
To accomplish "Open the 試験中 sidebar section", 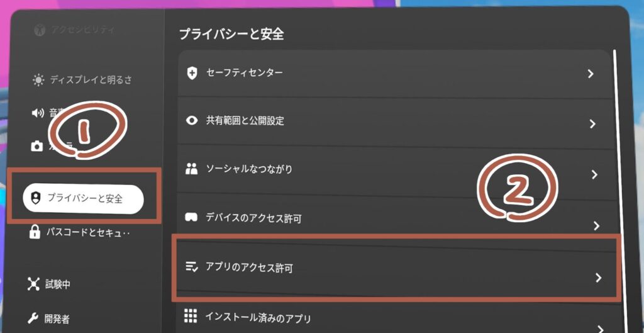I will point(57,284).
